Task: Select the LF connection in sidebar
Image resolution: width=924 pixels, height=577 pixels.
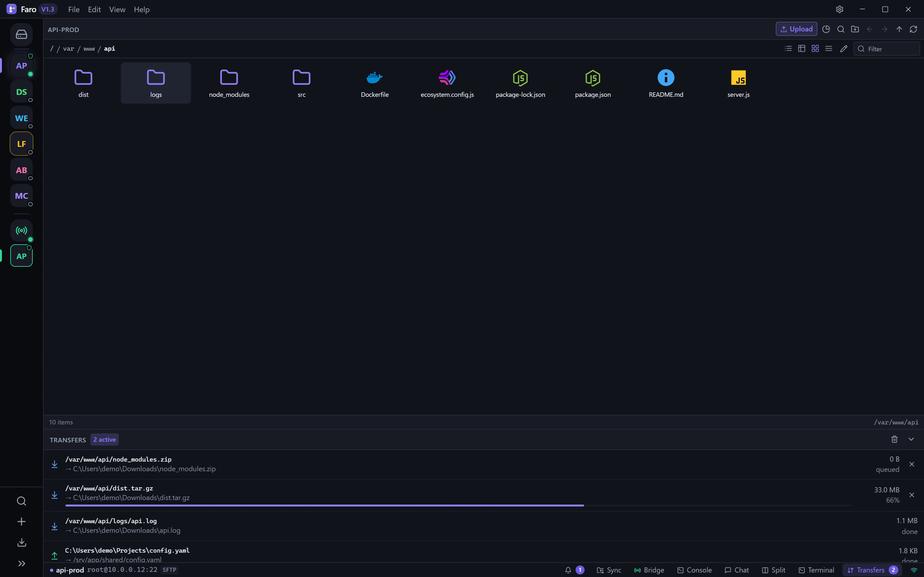Action: (x=21, y=144)
